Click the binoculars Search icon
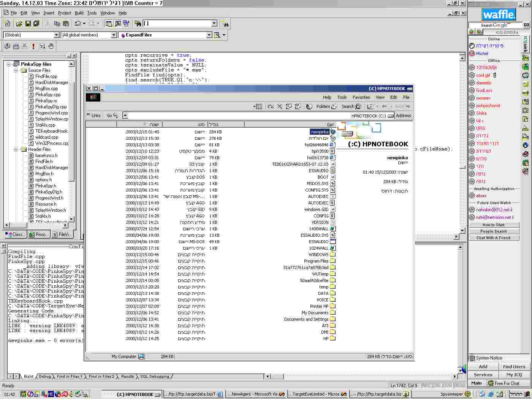 [225, 24]
